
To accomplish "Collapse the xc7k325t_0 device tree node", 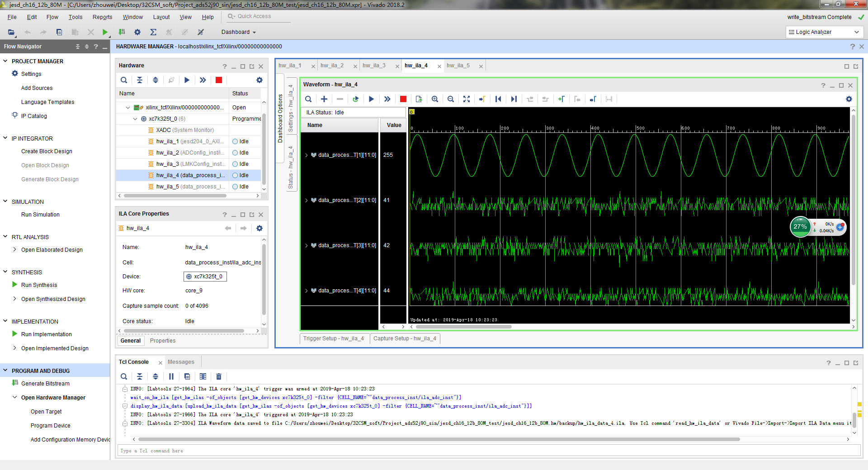I will click(135, 119).
